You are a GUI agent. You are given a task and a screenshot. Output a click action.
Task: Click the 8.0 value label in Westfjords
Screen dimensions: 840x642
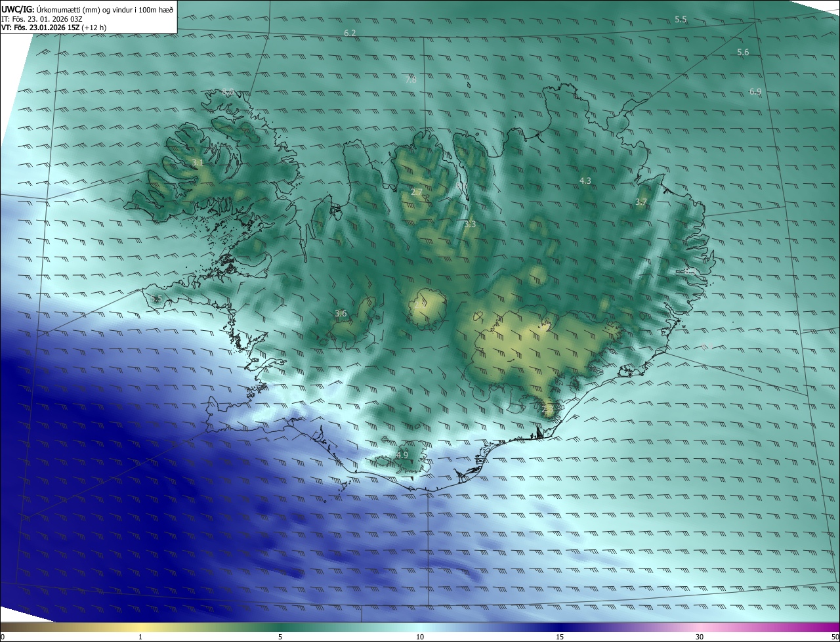click(228, 92)
